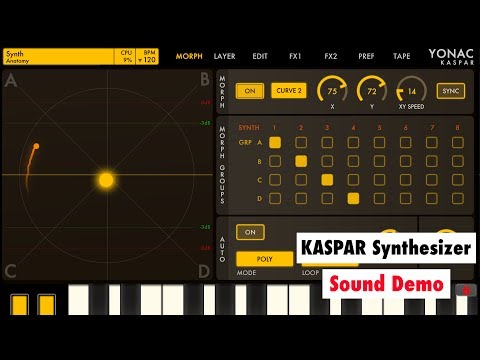Click the YONAC KASPAR logo
This screenshot has width=480, height=360.
point(451,57)
